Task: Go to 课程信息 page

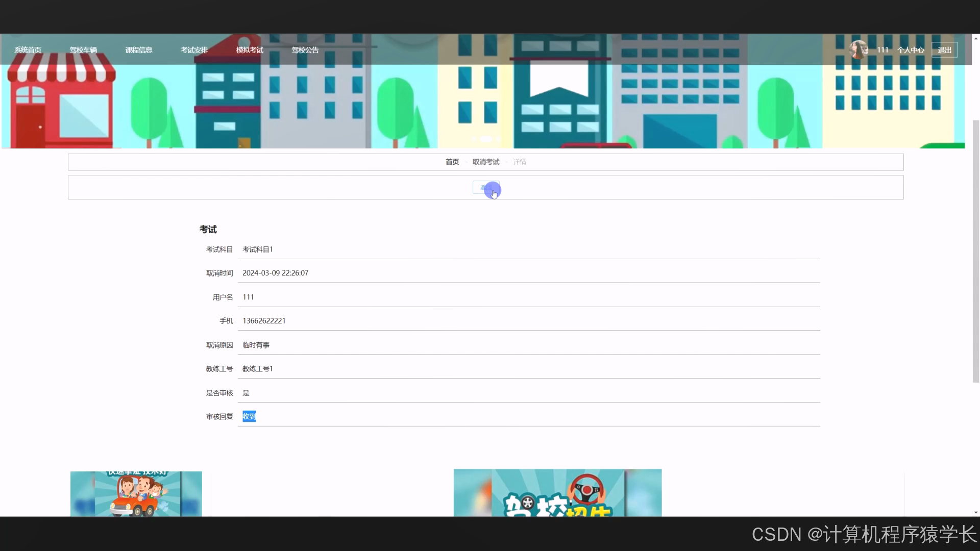Action: [x=139, y=50]
